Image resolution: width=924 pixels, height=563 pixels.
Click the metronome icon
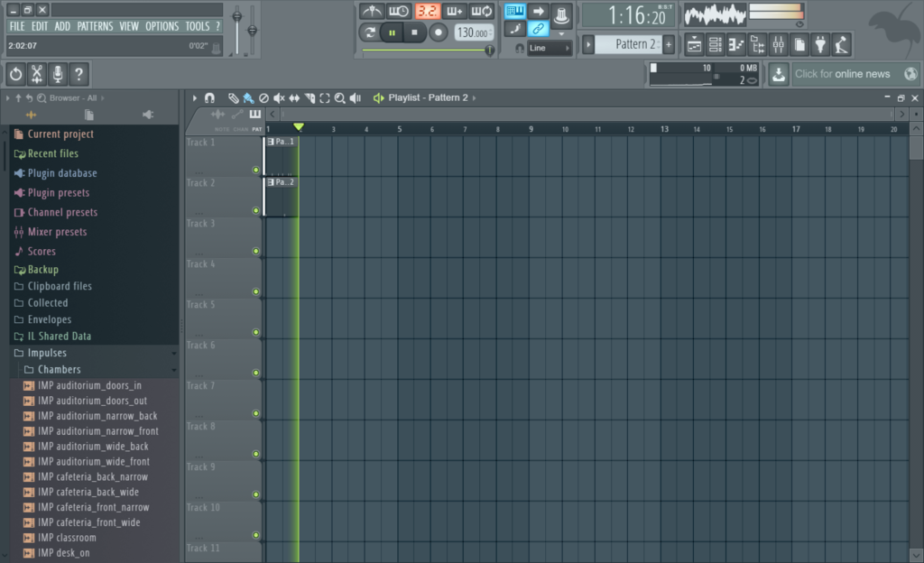click(371, 11)
